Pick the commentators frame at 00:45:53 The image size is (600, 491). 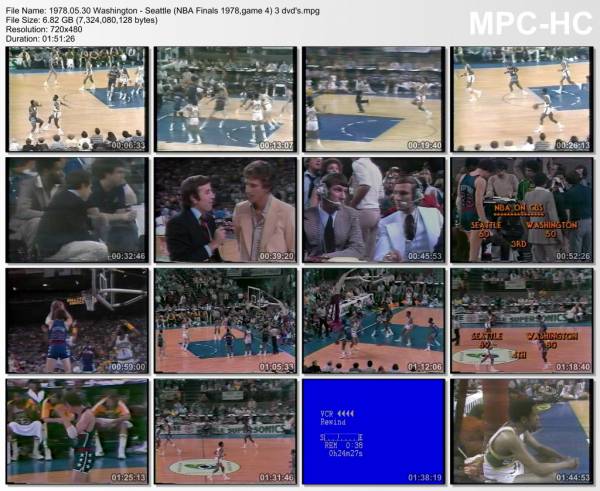coord(374,210)
